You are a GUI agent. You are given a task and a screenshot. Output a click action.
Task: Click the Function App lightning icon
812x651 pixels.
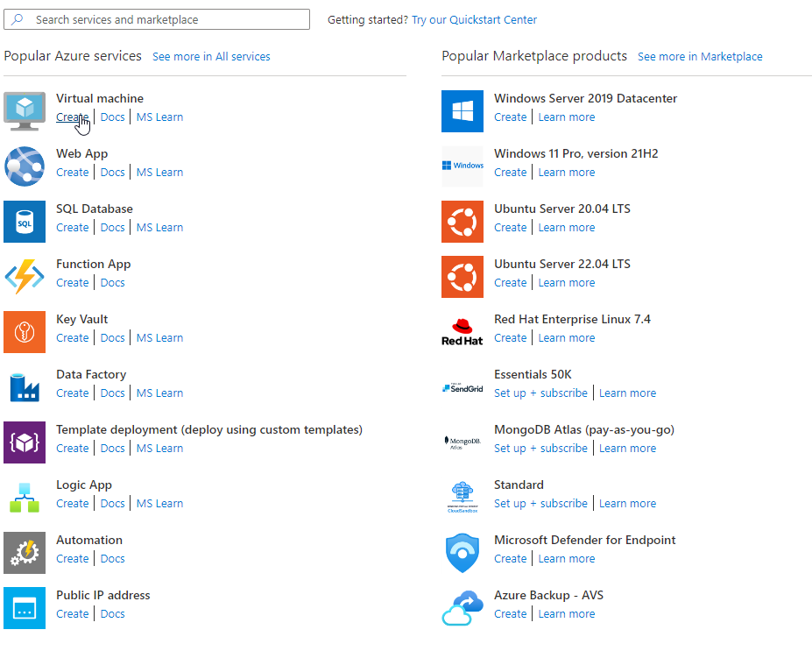(x=25, y=277)
